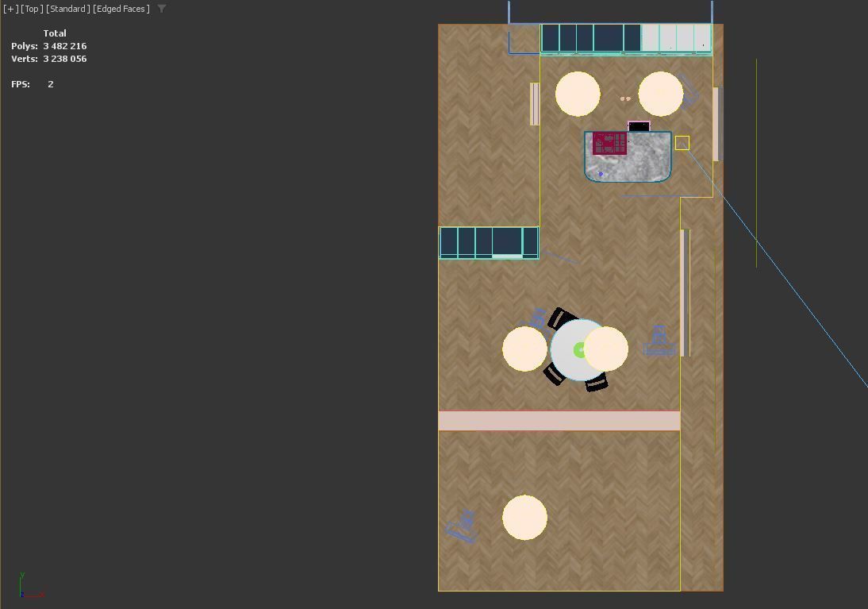
Task: Open the [Top] point-of-view viewport menu
Action: (x=32, y=9)
